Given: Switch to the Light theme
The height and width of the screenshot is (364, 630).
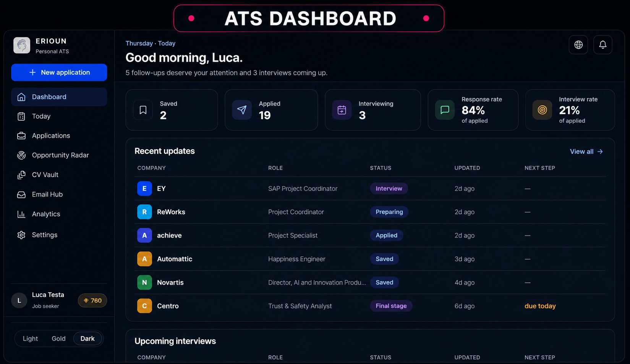Looking at the screenshot, I should point(30,338).
